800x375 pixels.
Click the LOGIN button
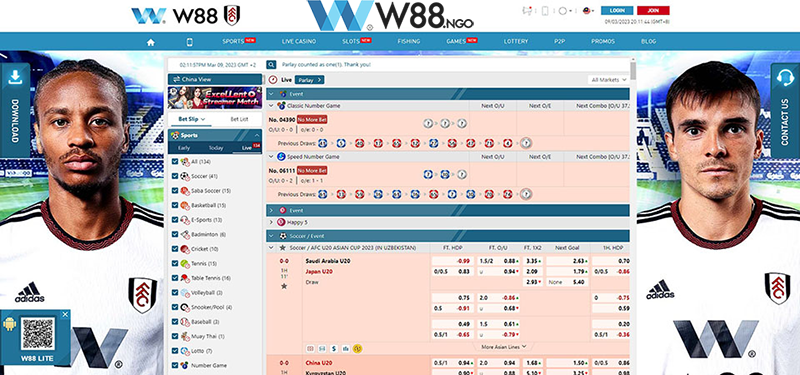point(617,10)
